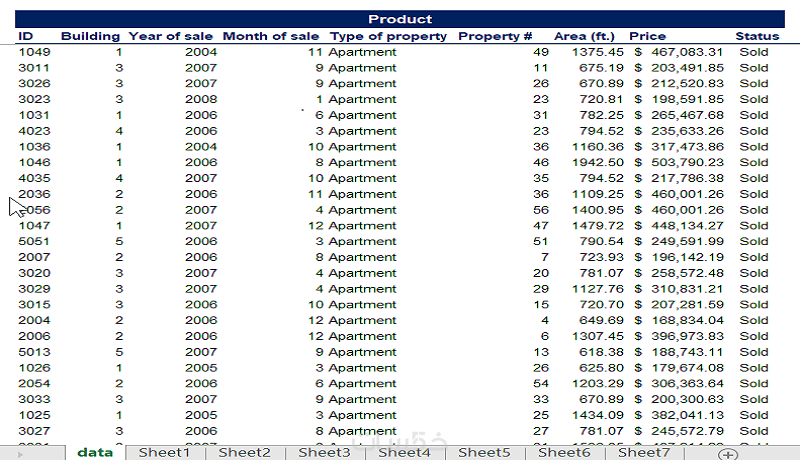800x460 pixels.
Task: Click the sheet tab scroll arrow
Action: point(20,454)
